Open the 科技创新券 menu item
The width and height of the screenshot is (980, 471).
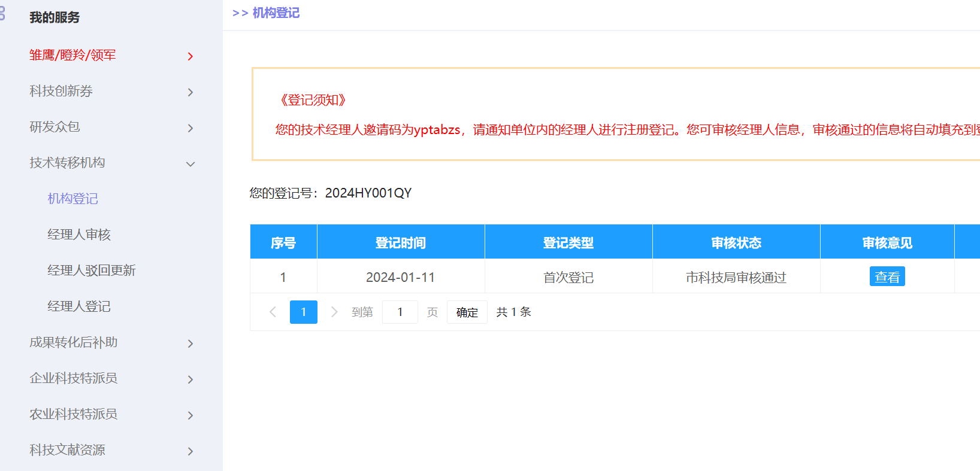(61, 91)
